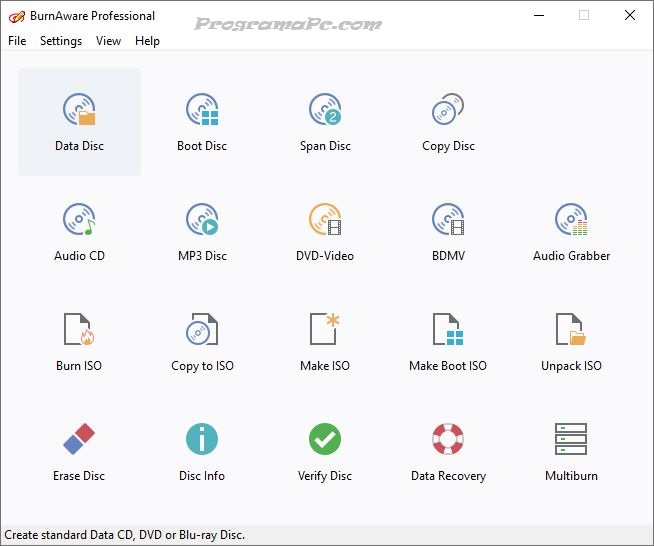
Task: Select the Make ISO tool
Action: 325,331
